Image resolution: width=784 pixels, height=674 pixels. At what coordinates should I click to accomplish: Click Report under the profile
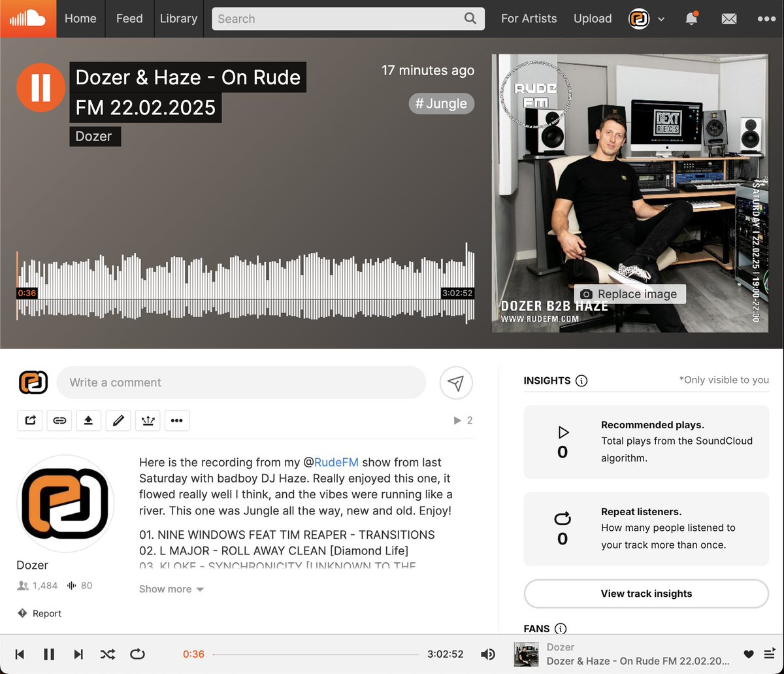click(x=39, y=613)
